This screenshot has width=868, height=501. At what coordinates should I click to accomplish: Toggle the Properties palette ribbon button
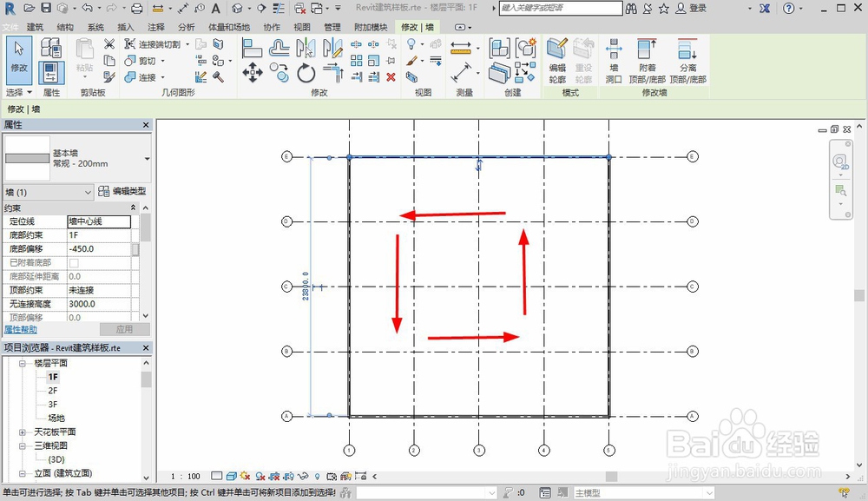(x=51, y=73)
